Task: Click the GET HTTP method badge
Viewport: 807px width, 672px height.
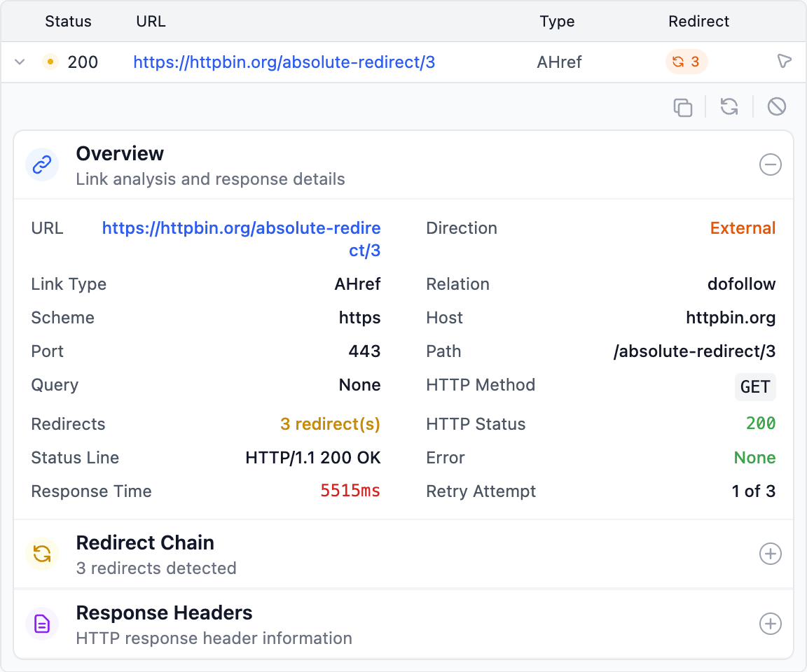Action: (755, 387)
